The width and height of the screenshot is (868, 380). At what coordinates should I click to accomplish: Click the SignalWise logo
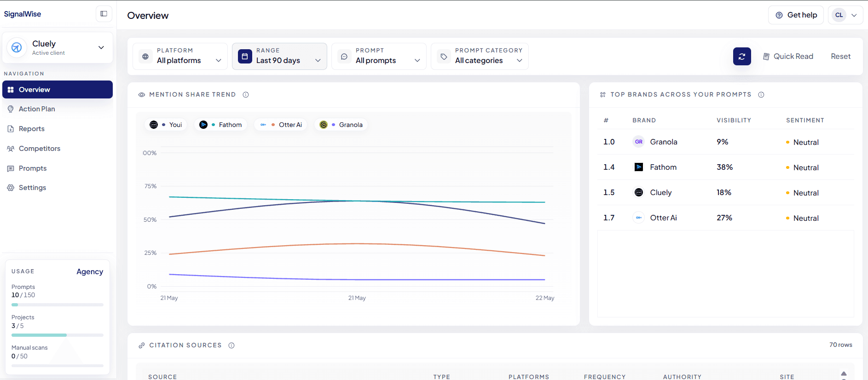[23, 14]
